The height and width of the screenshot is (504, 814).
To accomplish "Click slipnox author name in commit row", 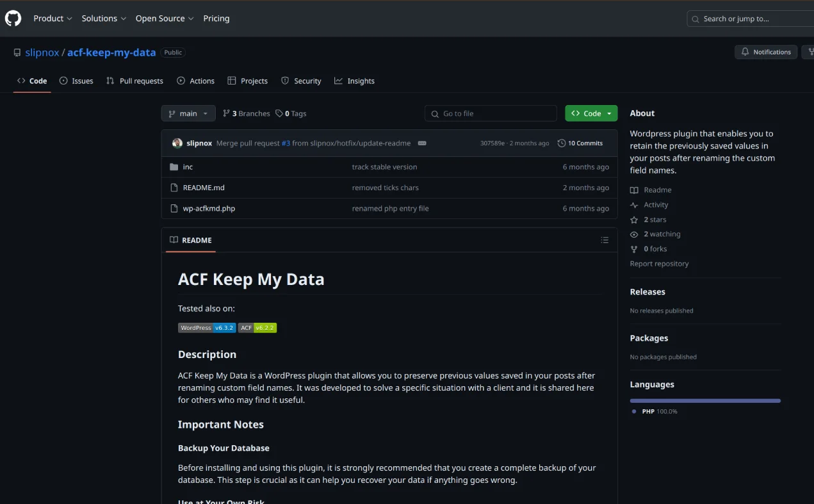I will [x=199, y=143].
